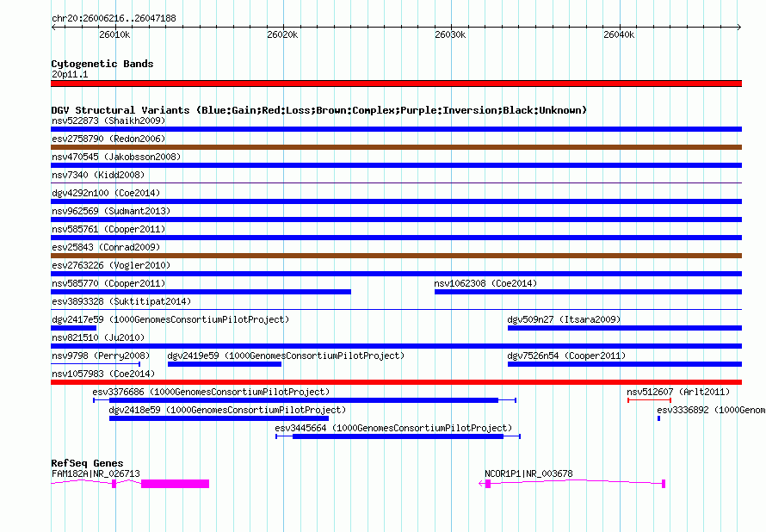Select the esv2758790 (Redon2006) label
Screen dimensions: 766x532
click(108, 139)
